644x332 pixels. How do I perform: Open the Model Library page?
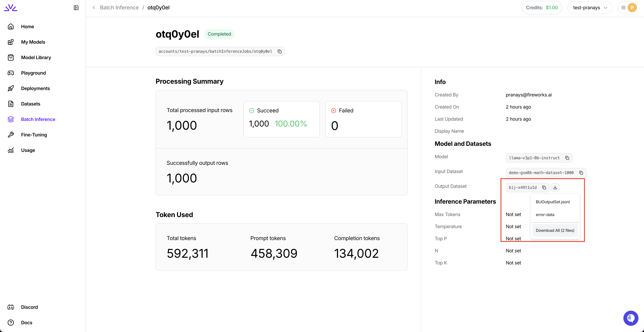pos(36,58)
